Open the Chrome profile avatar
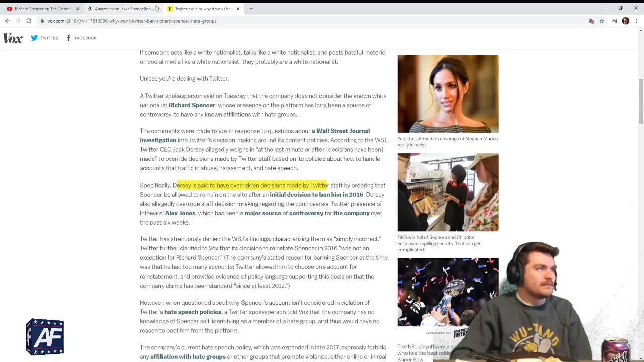This screenshot has height=362, width=644. 626,21
